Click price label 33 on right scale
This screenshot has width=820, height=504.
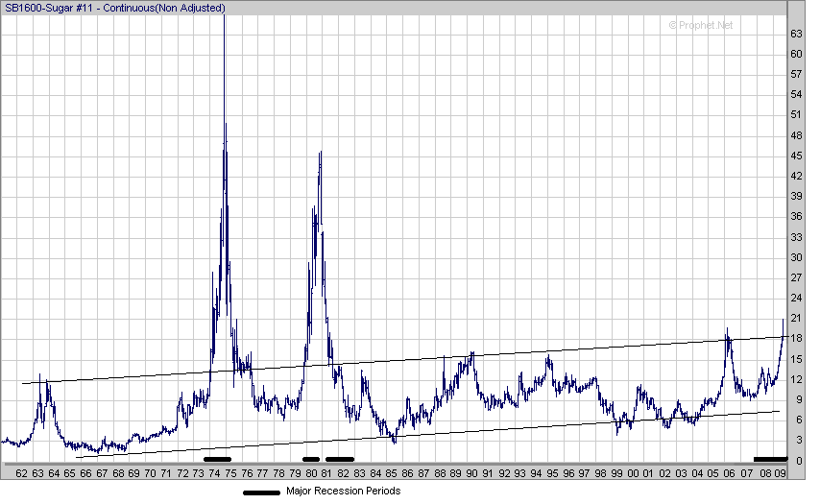coord(796,237)
